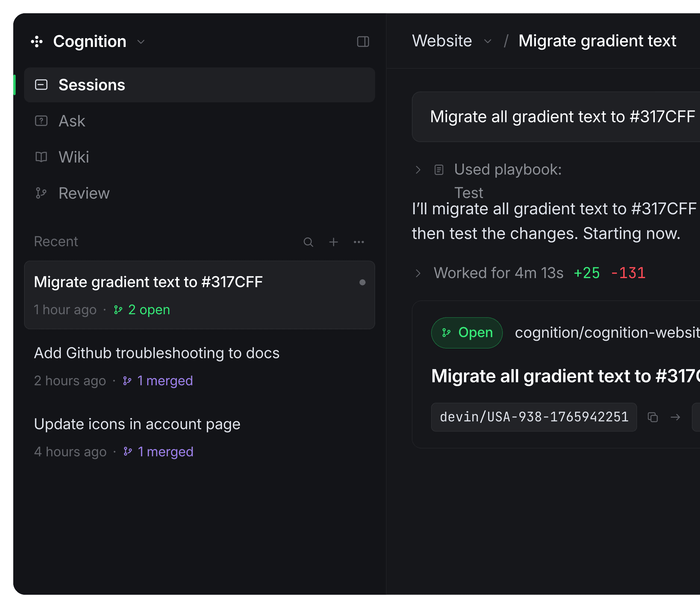Click the Test playbook name
Viewport: 700px width, 608px height.
click(468, 193)
